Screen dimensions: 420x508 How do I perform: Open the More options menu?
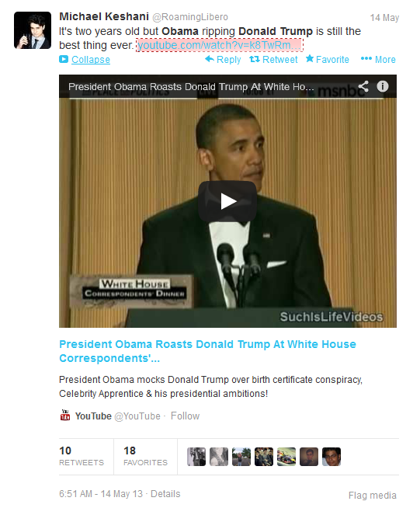pos(378,60)
